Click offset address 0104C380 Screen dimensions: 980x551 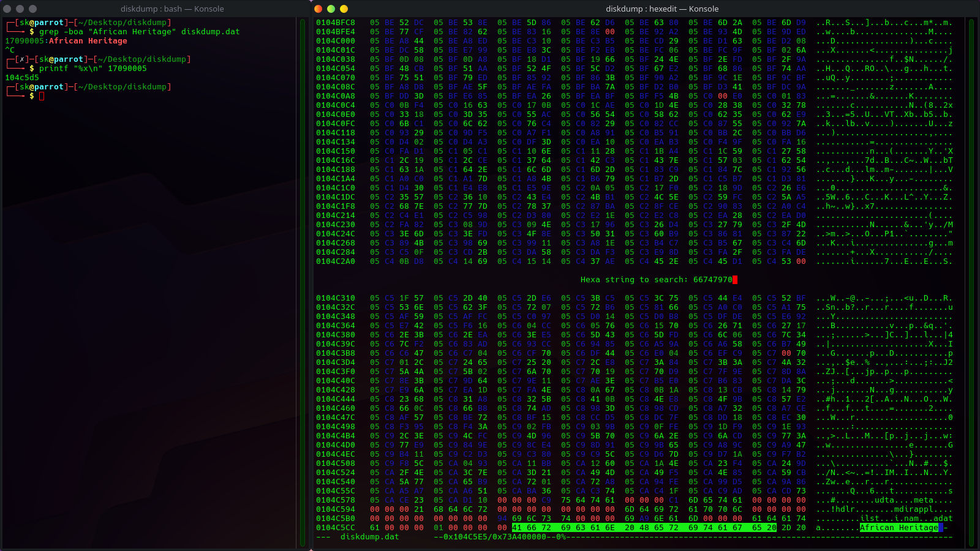coord(336,335)
